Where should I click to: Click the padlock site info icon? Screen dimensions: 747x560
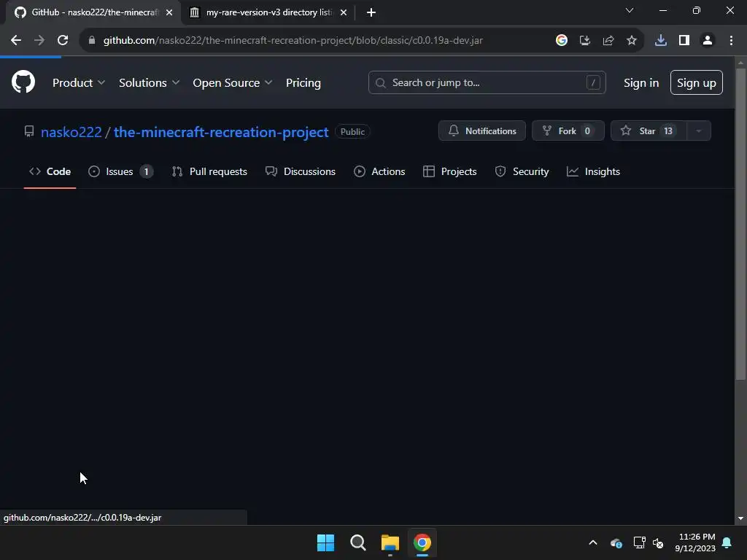coord(92,41)
